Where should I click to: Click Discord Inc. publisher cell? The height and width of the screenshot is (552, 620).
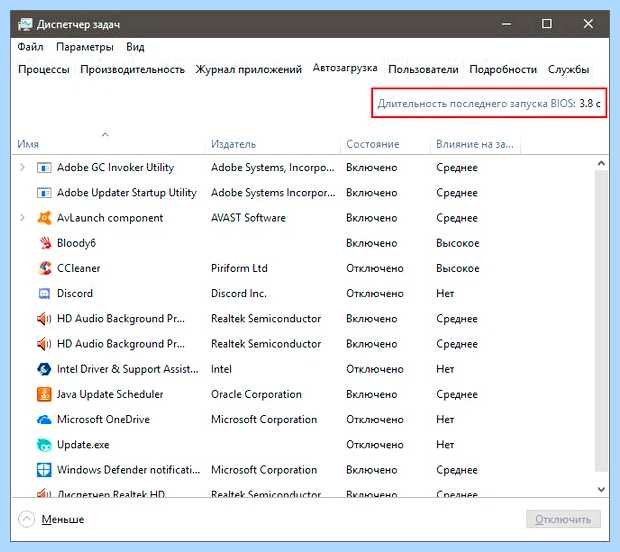tap(239, 293)
